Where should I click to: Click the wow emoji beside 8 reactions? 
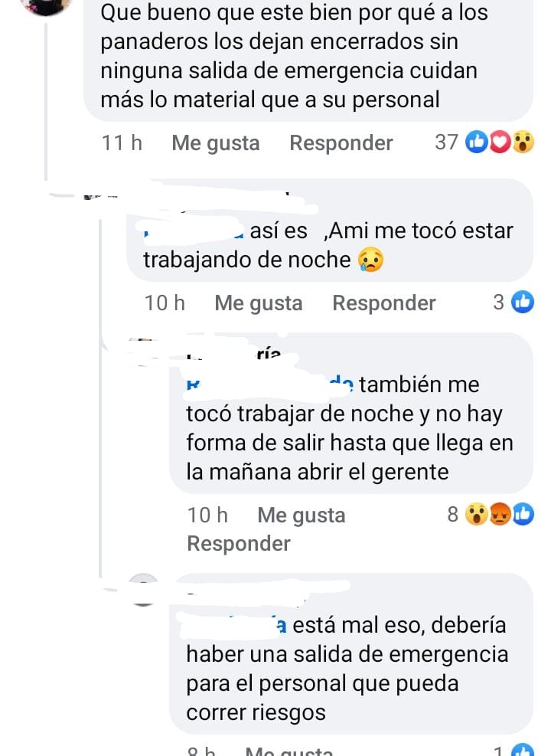tap(476, 515)
